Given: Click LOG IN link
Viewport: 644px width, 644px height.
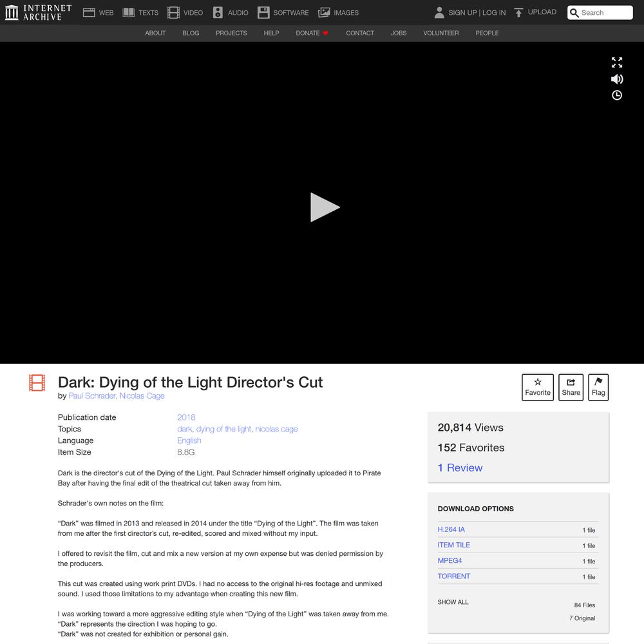Looking at the screenshot, I should [x=494, y=13].
